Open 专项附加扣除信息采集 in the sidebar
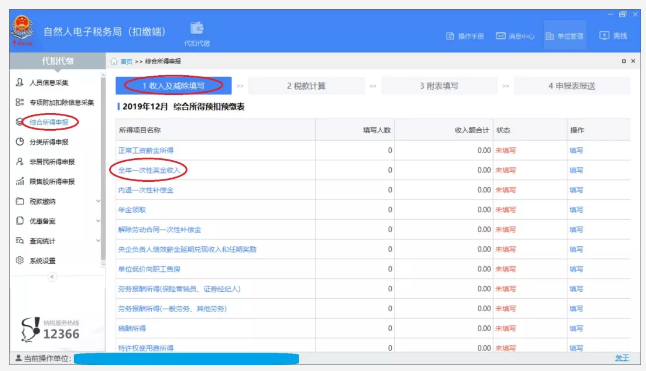Viewport: 646px width, 371px height. coord(62,103)
